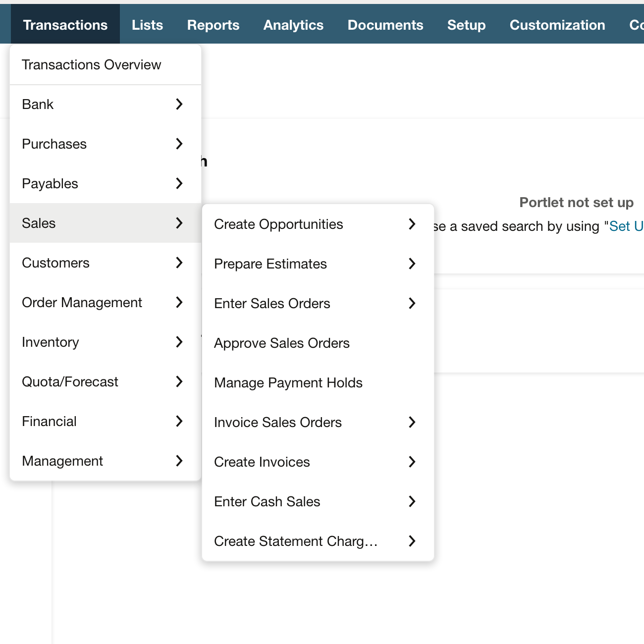
Task: Expand the Management submenu arrow
Action: pos(179,461)
